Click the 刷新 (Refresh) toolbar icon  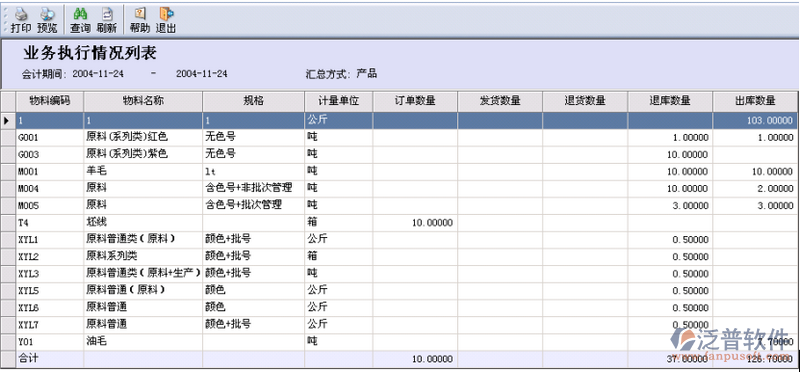point(107,14)
